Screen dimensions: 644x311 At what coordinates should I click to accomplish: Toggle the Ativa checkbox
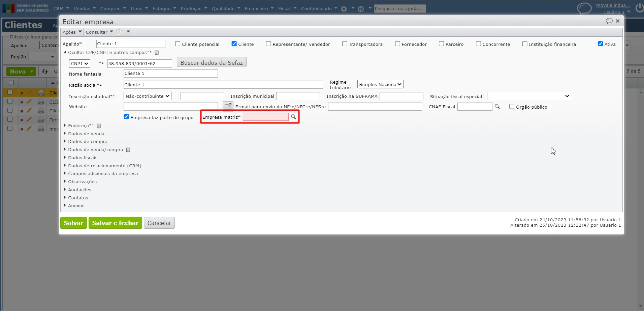(x=600, y=44)
